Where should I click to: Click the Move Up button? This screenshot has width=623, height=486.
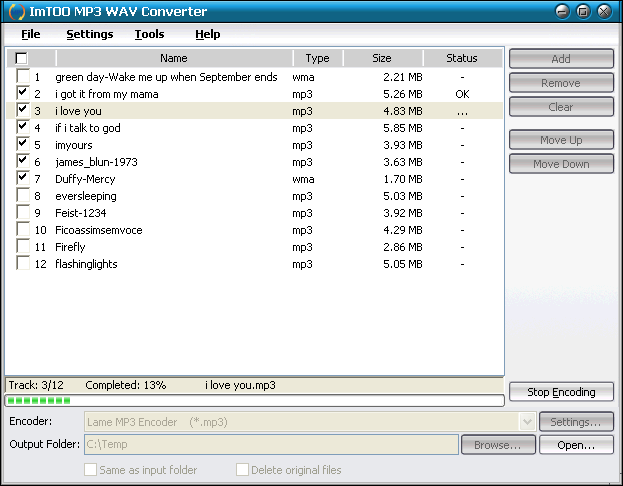[x=561, y=140]
